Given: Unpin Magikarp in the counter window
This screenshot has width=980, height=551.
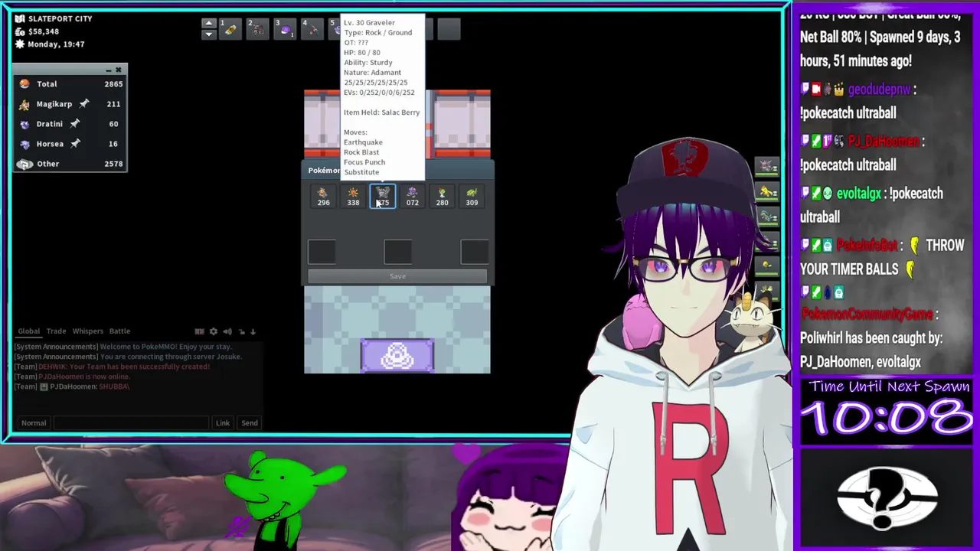Looking at the screenshot, I should 84,104.
